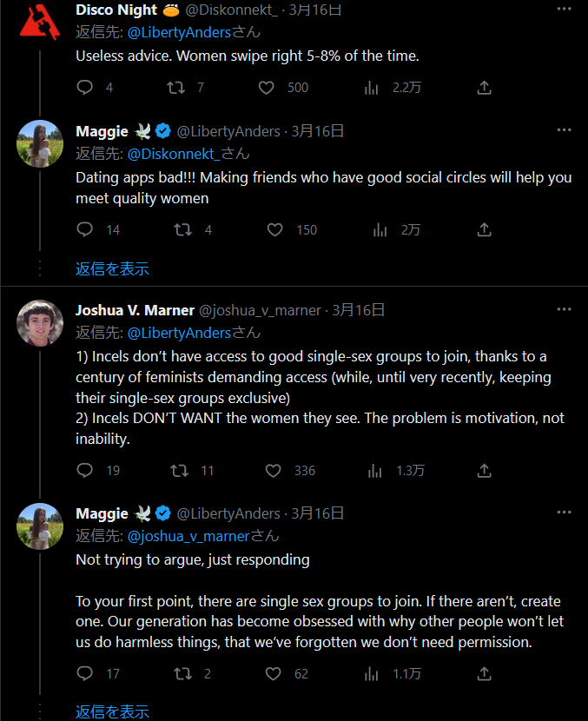Open Joshua V. Marner's profile picture
The image size is (588, 721).
click(40, 323)
